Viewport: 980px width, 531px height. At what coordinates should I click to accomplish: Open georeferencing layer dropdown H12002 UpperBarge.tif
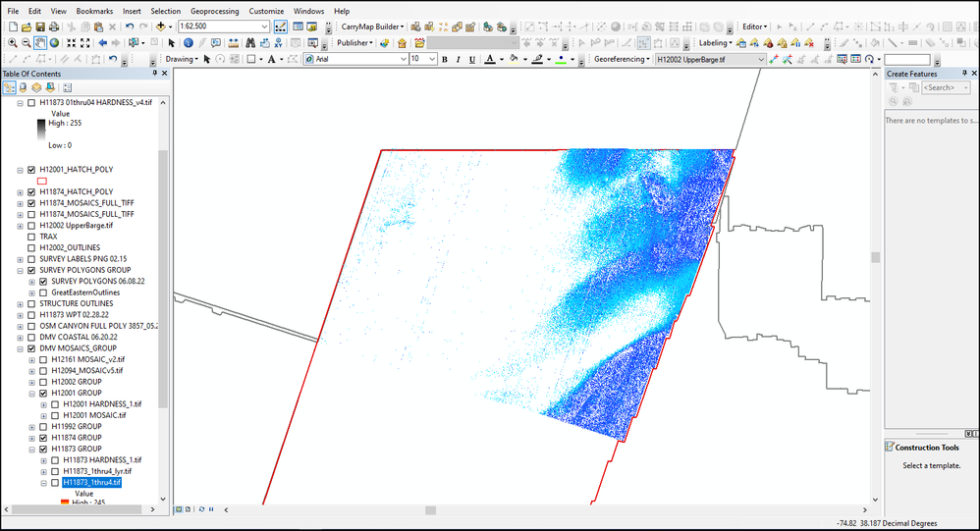[761, 59]
